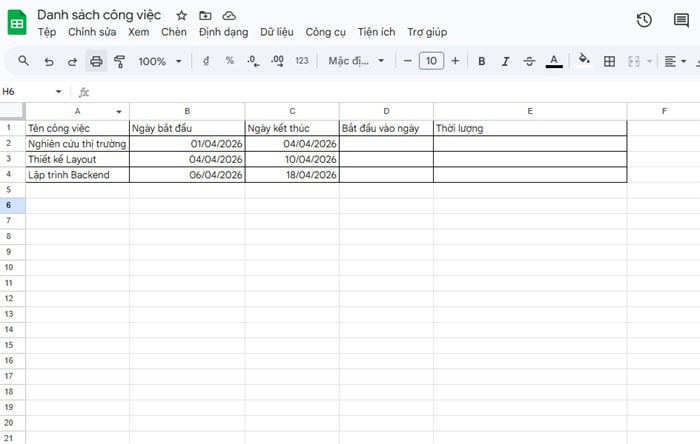Click the print icon in toolbar
700x444 pixels.
[x=96, y=62]
